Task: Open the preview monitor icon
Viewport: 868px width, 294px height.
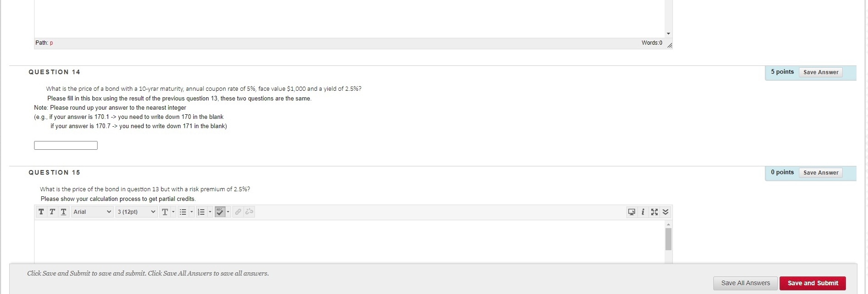Action: 631,212
